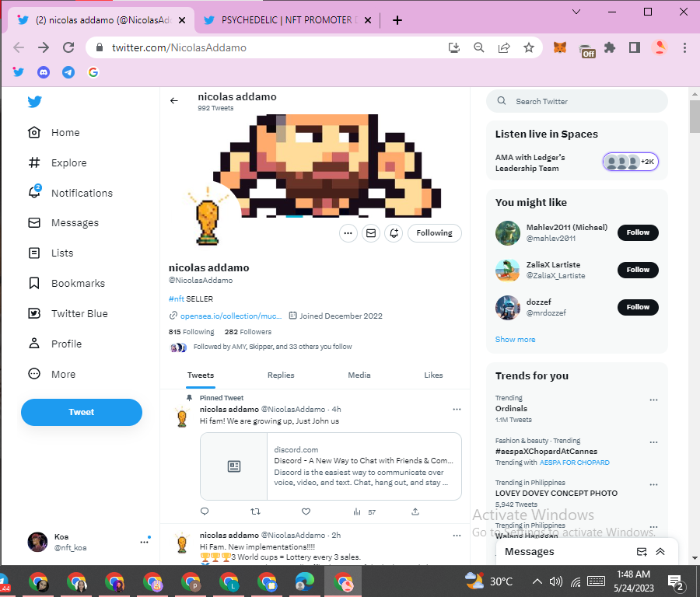Screen dimensions: 700x597
Task: Click Show more under You might like
Action: click(515, 340)
